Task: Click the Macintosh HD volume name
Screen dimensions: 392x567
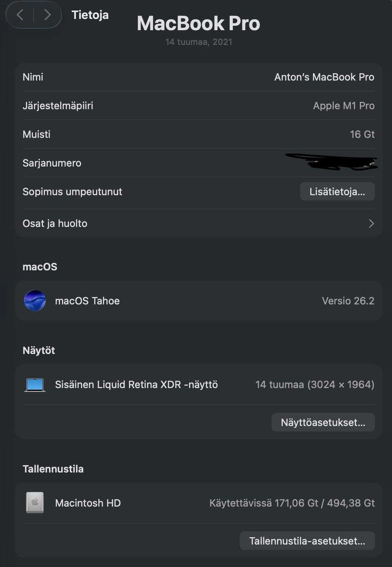Action: pos(88,503)
